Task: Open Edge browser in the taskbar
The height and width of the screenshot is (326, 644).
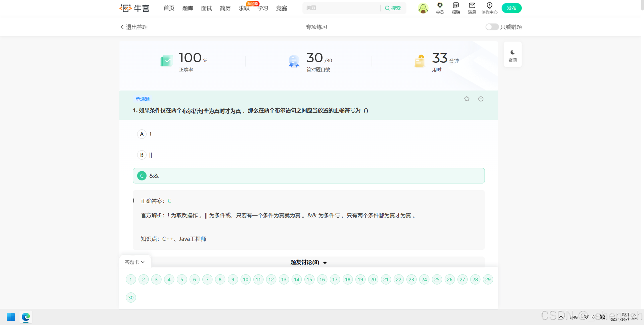Action: pyautogui.click(x=26, y=317)
